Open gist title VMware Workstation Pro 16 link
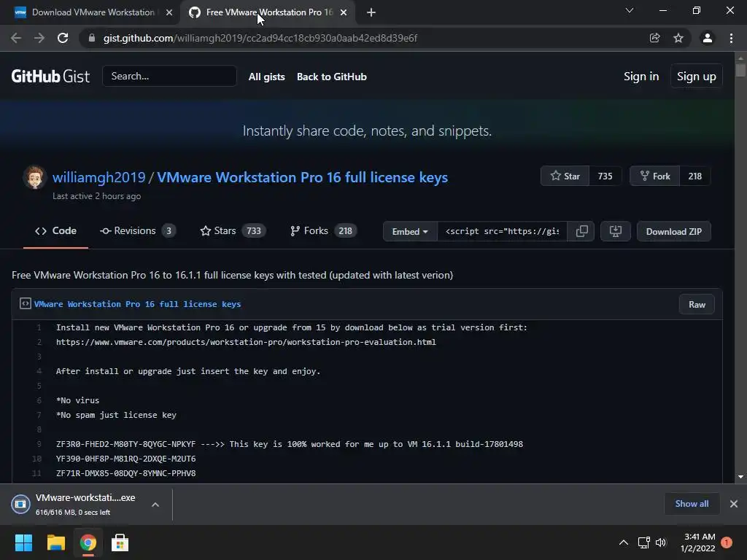 pyautogui.click(x=303, y=177)
